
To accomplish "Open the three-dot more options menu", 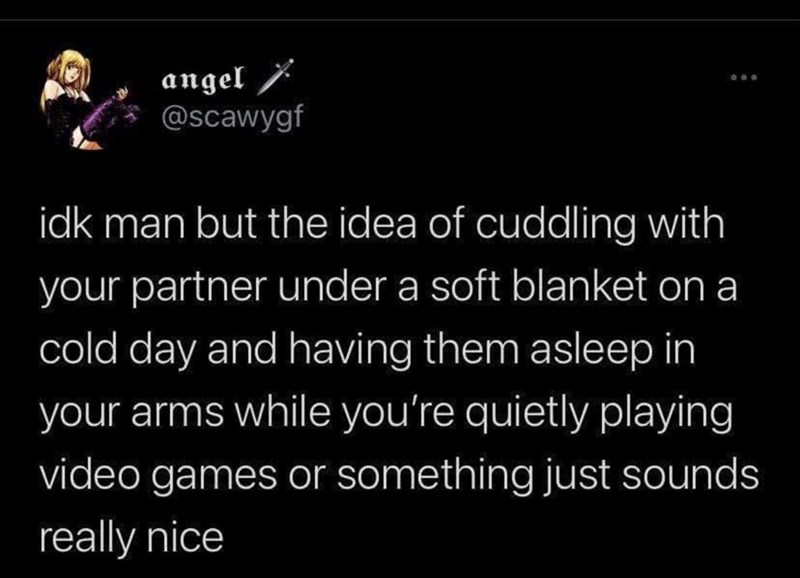I will tap(744, 78).
